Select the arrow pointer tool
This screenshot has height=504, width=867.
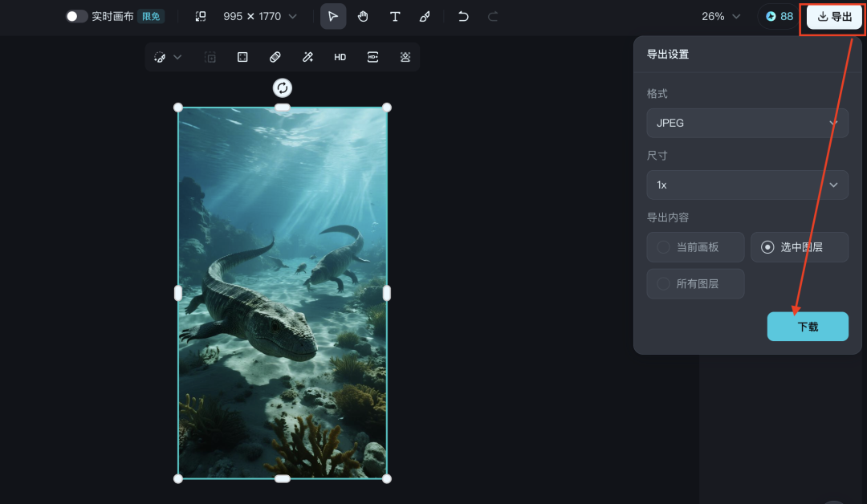[x=333, y=17]
